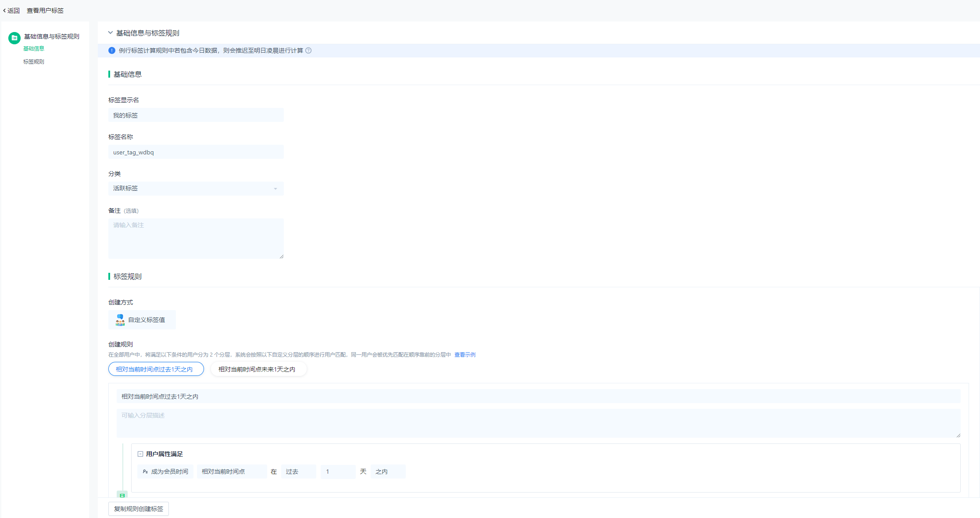Open the 分类 dropdown 活跃标签
This screenshot has height=518, width=980.
(196, 189)
